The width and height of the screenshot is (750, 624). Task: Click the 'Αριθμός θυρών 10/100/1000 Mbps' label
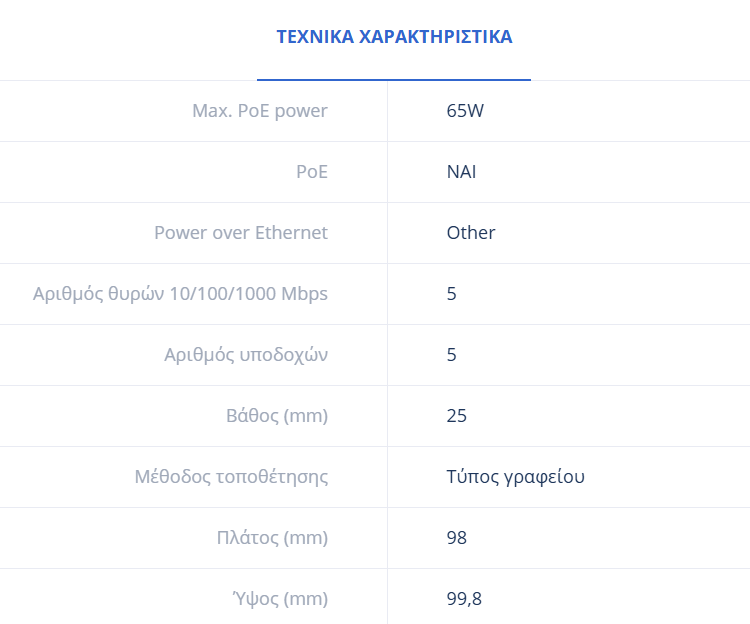click(x=180, y=294)
